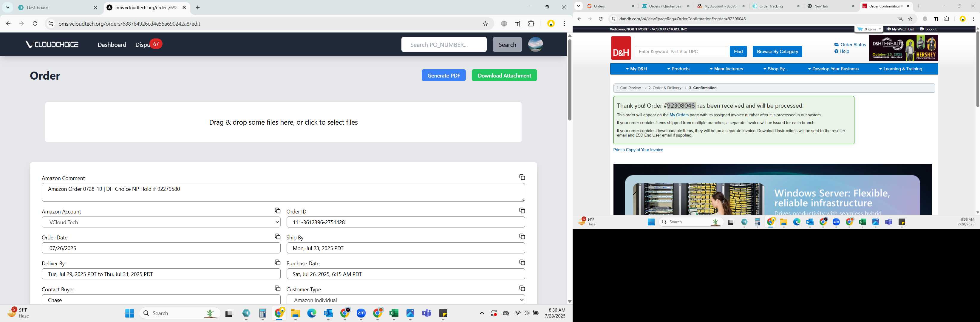Copy the Purchase Date field value
This screenshot has height=322, width=980.
(522, 262)
